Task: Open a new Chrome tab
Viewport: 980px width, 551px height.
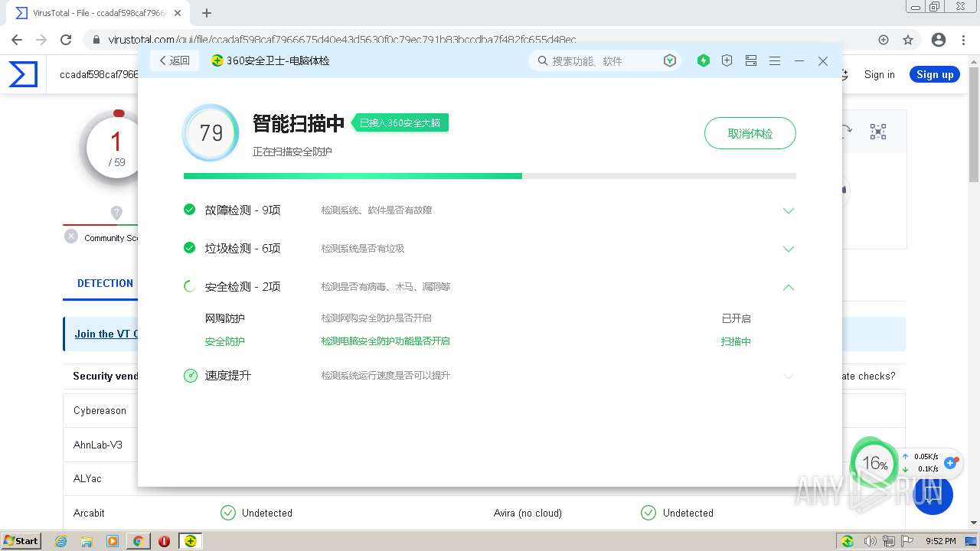Action: click(x=207, y=13)
